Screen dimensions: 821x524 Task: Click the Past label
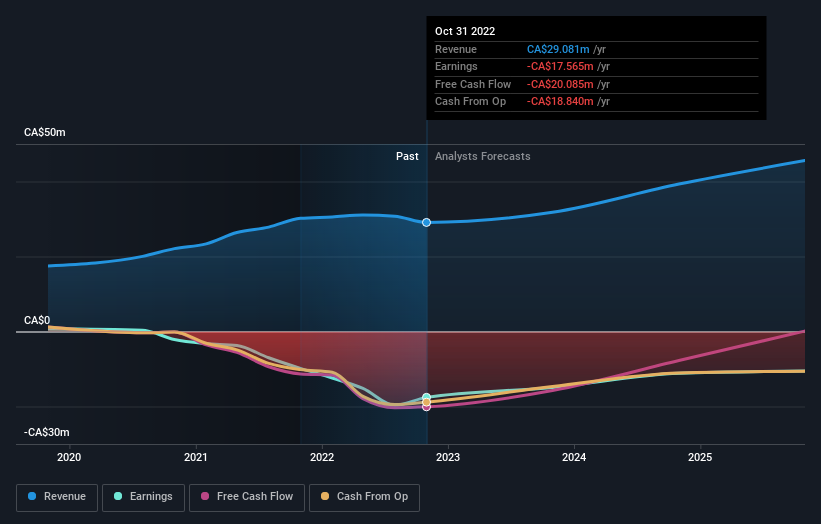click(x=407, y=157)
